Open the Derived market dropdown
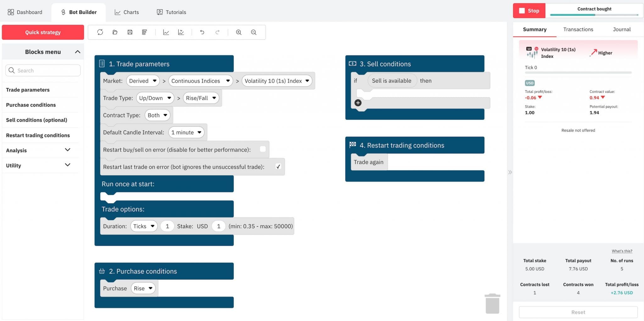The width and height of the screenshot is (644, 321). (143, 81)
